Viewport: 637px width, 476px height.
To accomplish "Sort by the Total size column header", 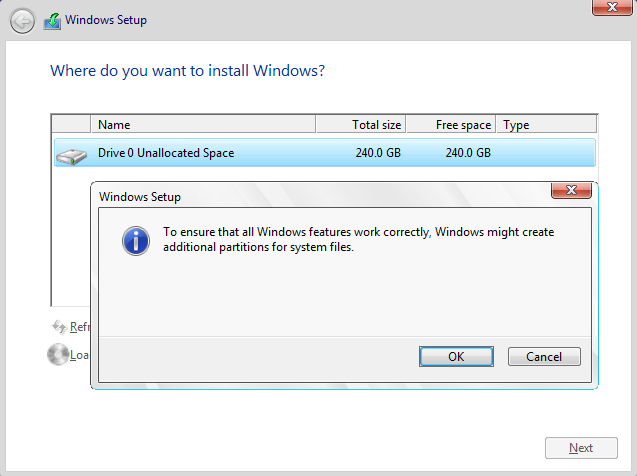I will pyautogui.click(x=361, y=124).
